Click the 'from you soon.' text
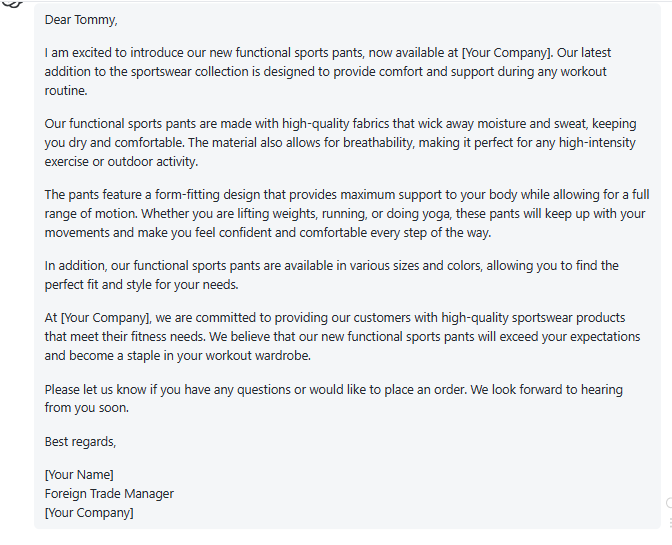This screenshot has height=545, width=672. [x=87, y=407]
